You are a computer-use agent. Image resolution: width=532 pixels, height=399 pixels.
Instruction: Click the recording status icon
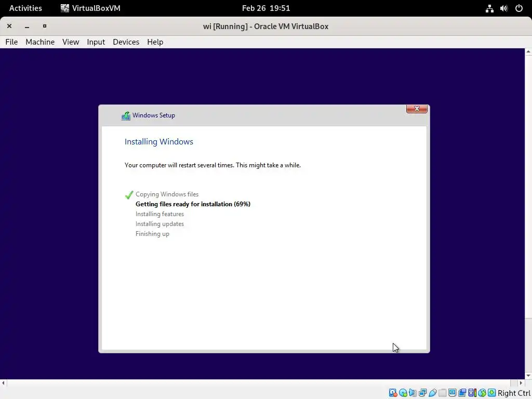point(462,393)
